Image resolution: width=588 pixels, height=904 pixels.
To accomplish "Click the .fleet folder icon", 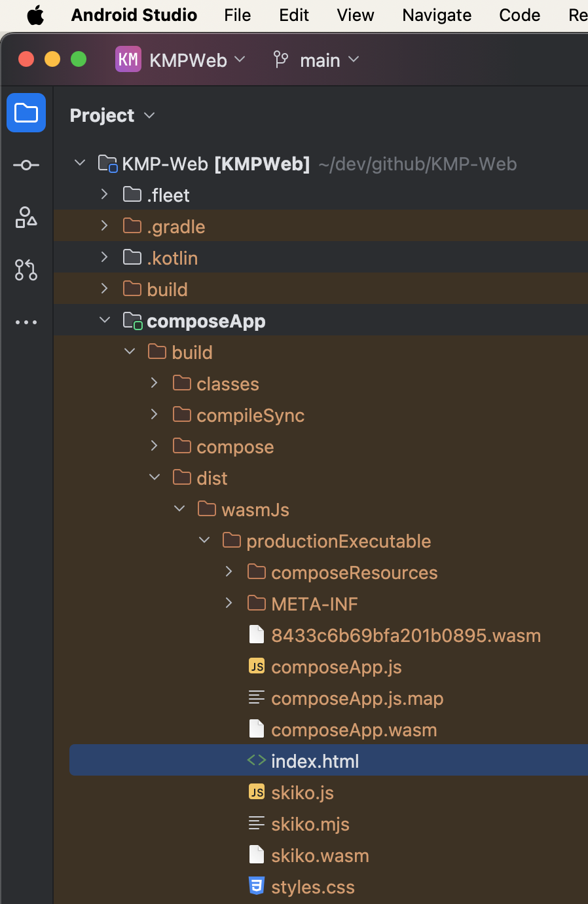I will 132,195.
